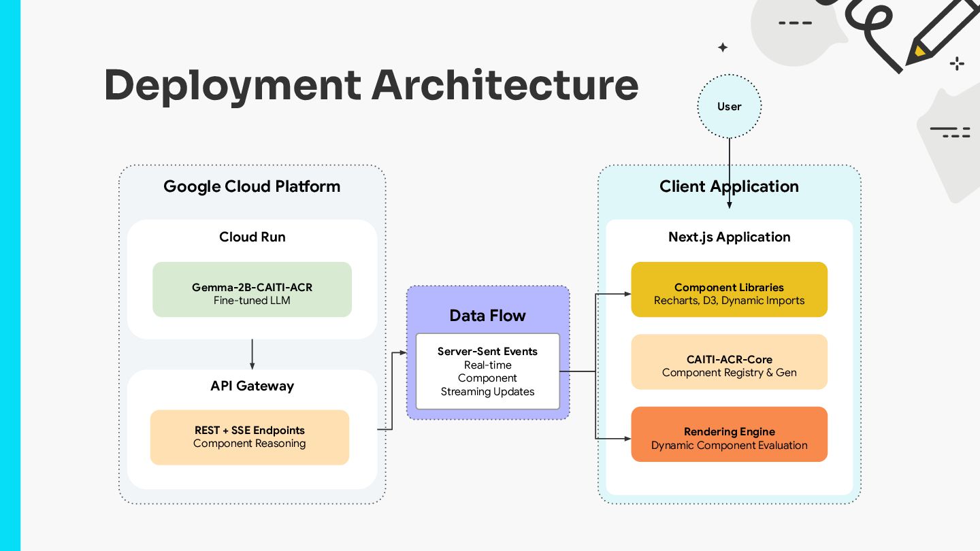
Task: Select Dynamic Component Evaluation text
Action: pos(729,446)
